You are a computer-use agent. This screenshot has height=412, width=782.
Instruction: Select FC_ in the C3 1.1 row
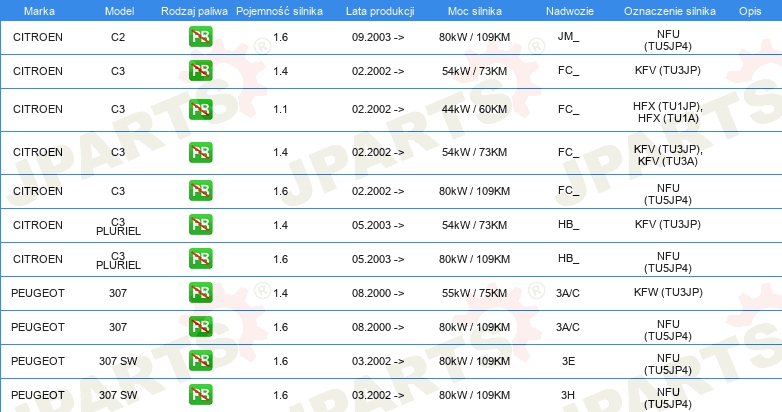pyautogui.click(x=569, y=109)
